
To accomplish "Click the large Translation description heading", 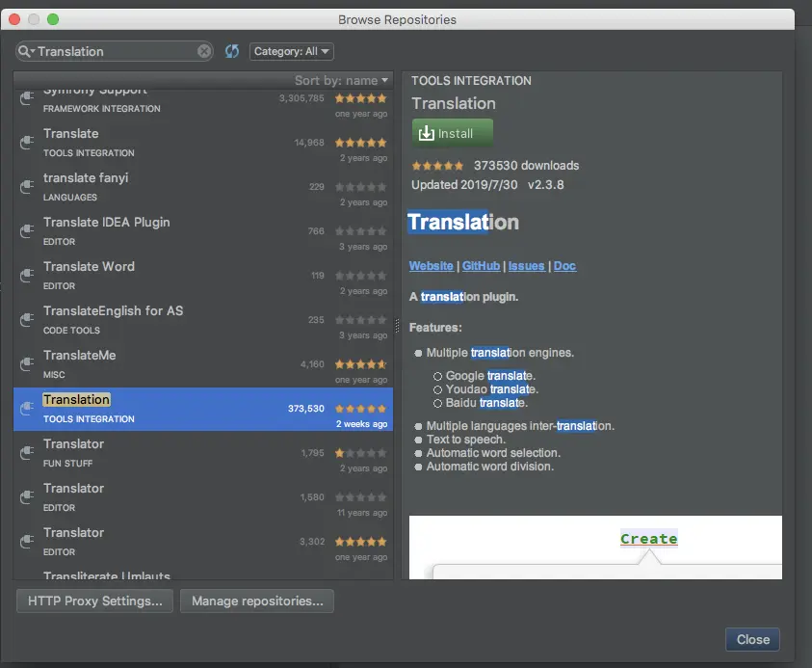I will pyautogui.click(x=463, y=223).
